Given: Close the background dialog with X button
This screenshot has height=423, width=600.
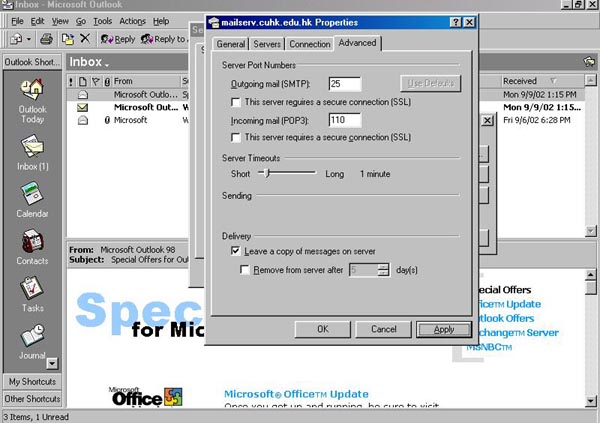Looking at the screenshot, I should pos(487,121).
